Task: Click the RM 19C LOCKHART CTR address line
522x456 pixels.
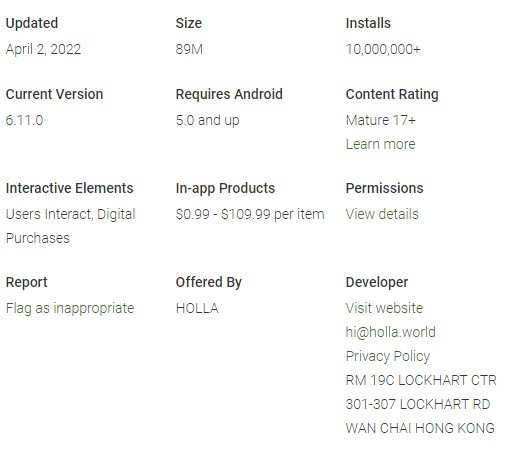Action: point(421,380)
